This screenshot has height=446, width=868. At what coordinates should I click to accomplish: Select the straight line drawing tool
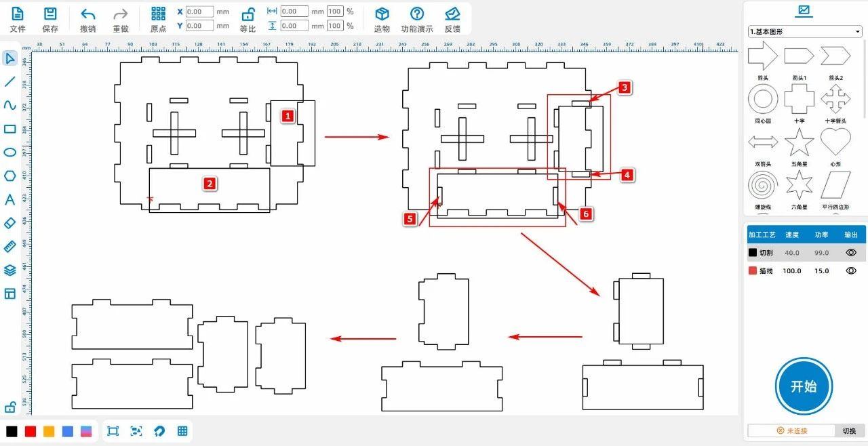click(9, 82)
